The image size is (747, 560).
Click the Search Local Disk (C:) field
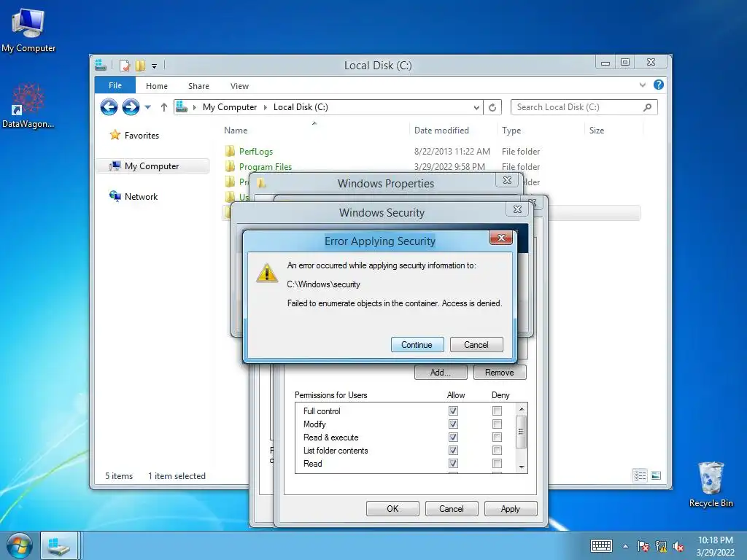click(584, 107)
